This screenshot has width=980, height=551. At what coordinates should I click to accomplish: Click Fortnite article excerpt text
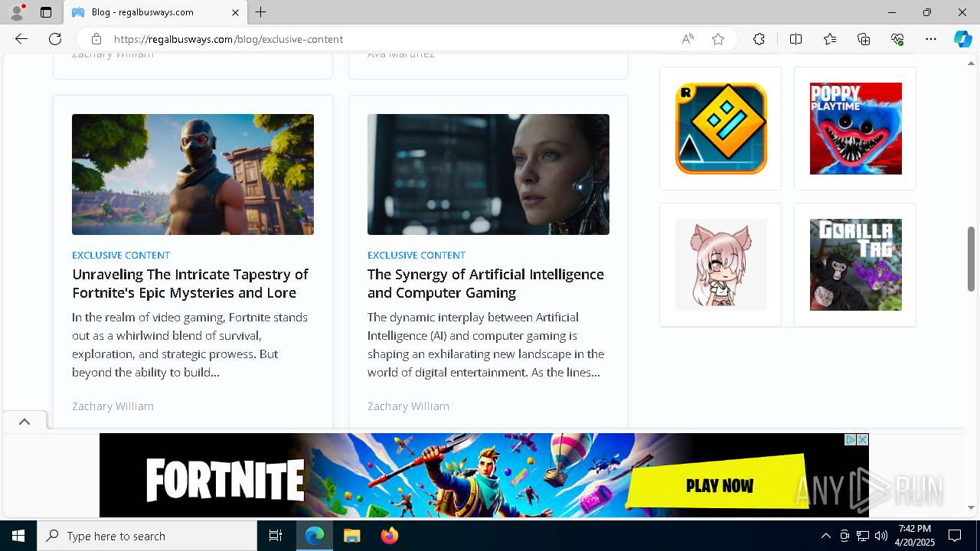click(x=191, y=344)
